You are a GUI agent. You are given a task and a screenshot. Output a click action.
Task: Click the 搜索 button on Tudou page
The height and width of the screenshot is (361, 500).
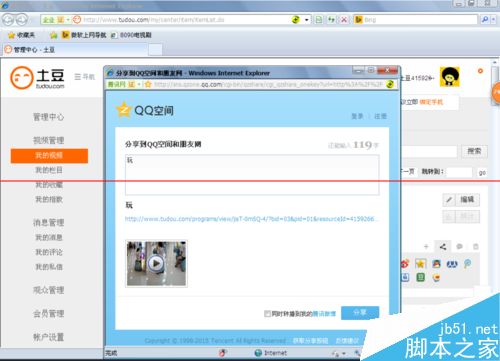coord(474,151)
